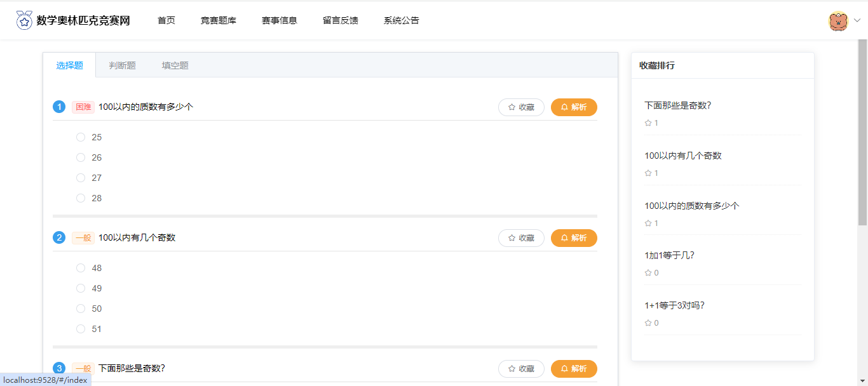Click the bear user avatar
The width and height of the screenshot is (868, 386).
(x=838, y=21)
